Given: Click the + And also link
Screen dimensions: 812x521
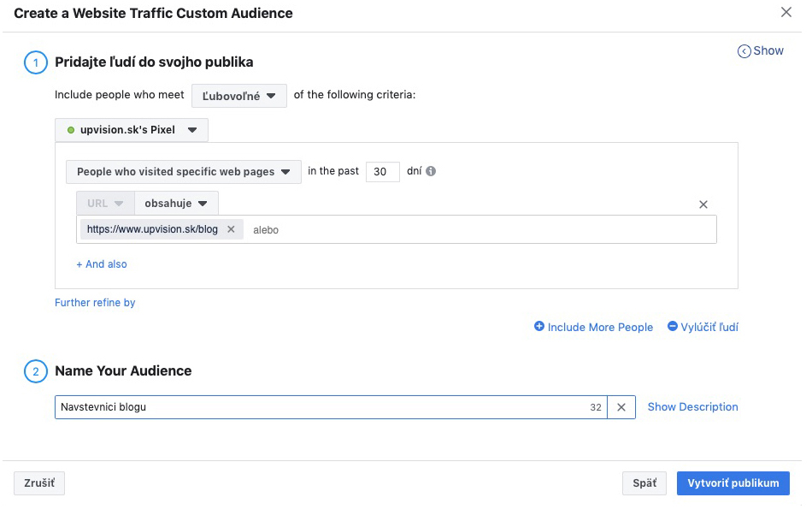Looking at the screenshot, I should point(102,264).
